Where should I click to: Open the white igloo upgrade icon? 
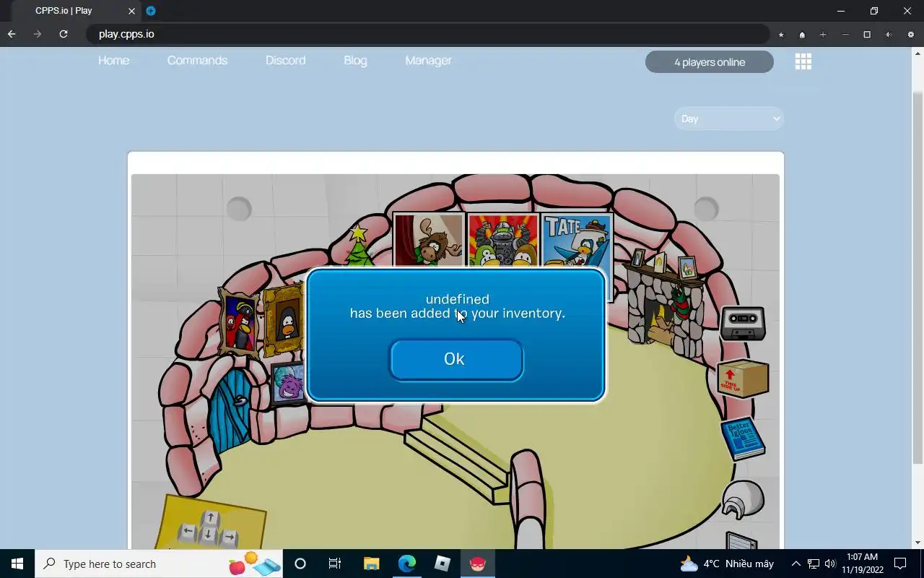click(743, 499)
